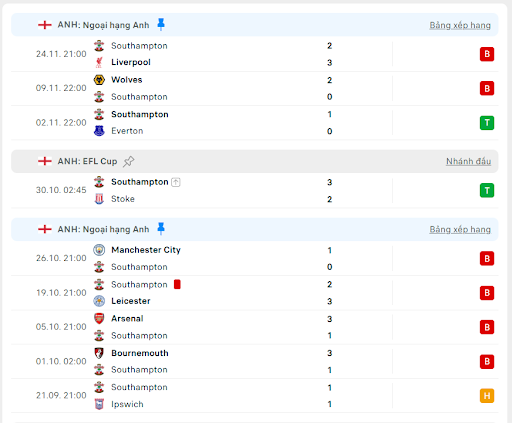The image size is (512, 423).
Task: Click the Stoke club crest
Action: [x=99, y=199]
